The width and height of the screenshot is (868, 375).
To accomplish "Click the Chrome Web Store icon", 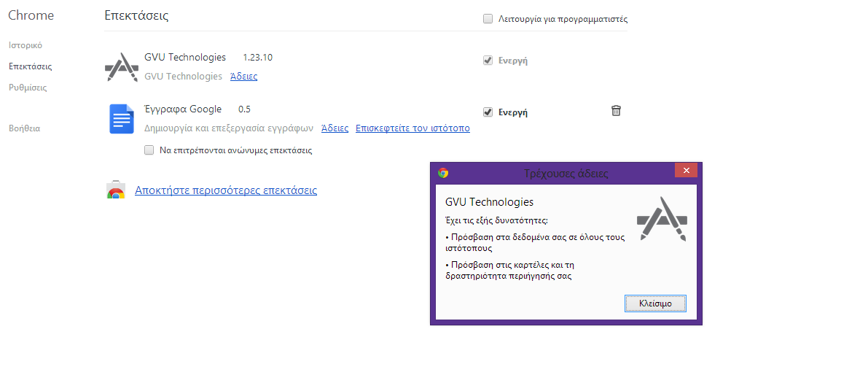I will [115, 190].
